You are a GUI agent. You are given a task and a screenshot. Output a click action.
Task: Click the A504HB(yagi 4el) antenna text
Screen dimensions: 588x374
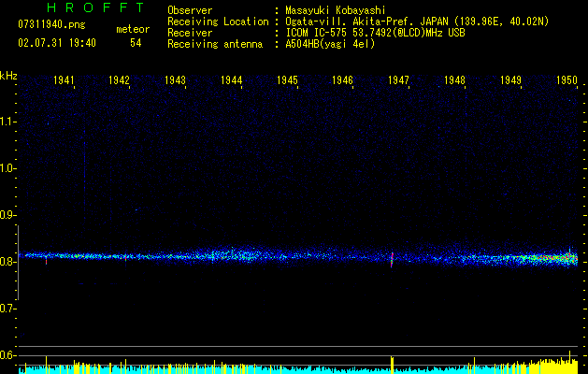pyautogui.click(x=330, y=44)
